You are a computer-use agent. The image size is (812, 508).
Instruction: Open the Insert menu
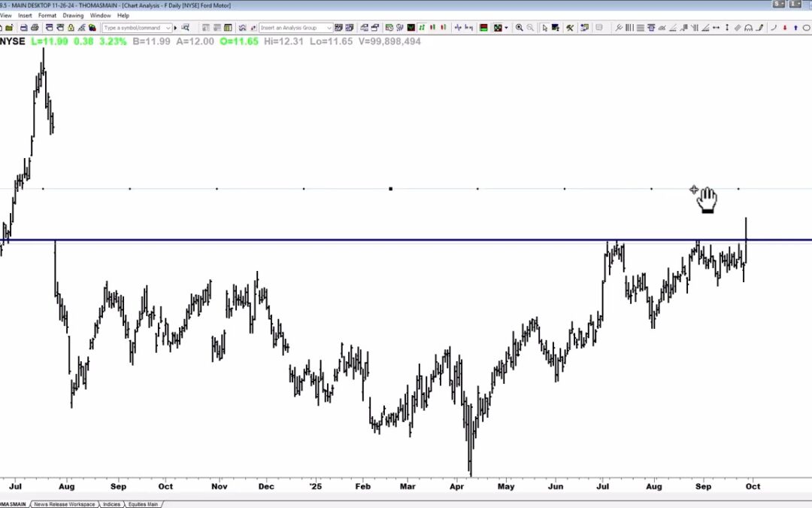(x=25, y=15)
